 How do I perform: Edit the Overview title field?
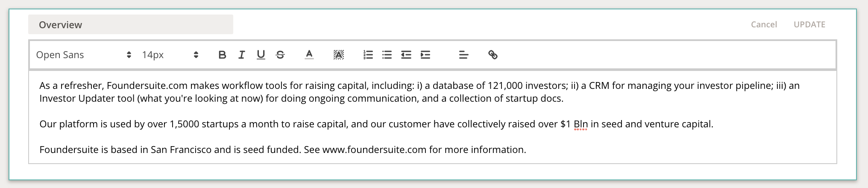(x=131, y=24)
